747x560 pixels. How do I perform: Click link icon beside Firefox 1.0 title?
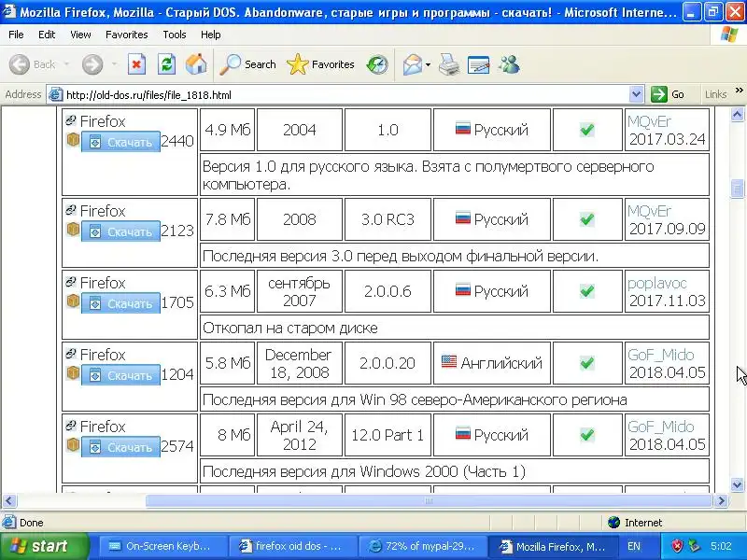71,120
